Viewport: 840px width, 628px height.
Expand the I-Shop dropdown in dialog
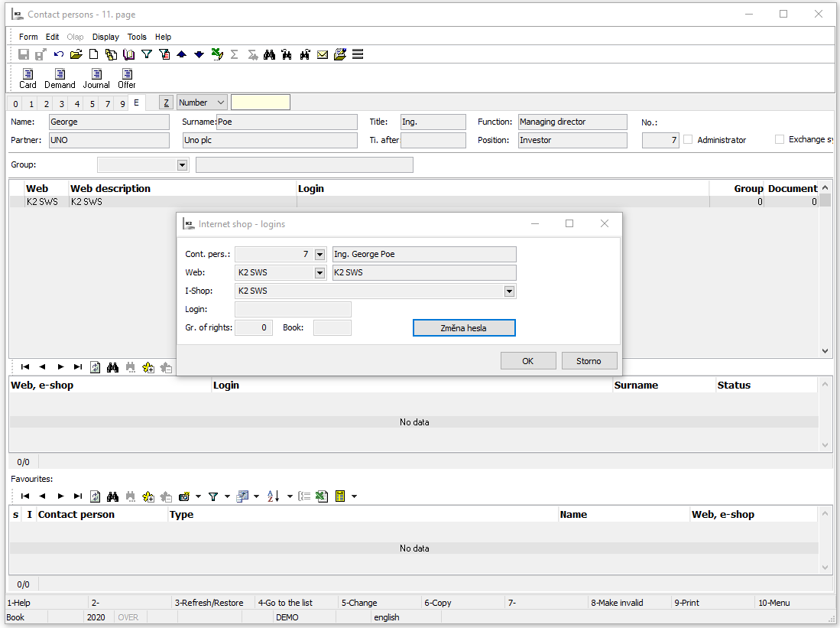[x=509, y=291]
